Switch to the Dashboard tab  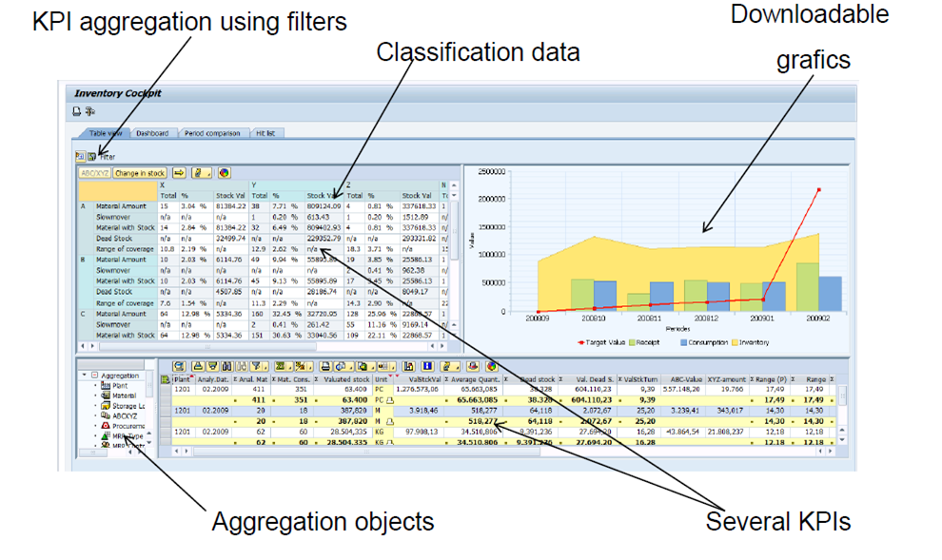(152, 132)
